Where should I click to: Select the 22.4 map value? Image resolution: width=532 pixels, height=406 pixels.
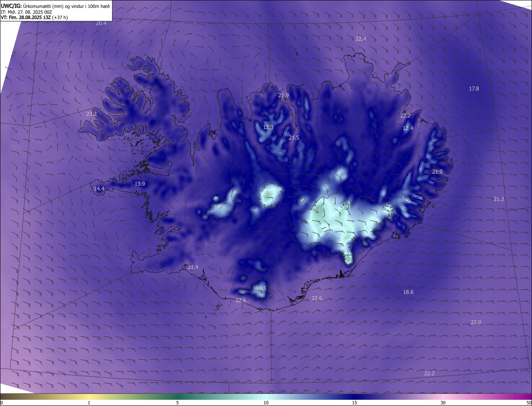pos(361,39)
